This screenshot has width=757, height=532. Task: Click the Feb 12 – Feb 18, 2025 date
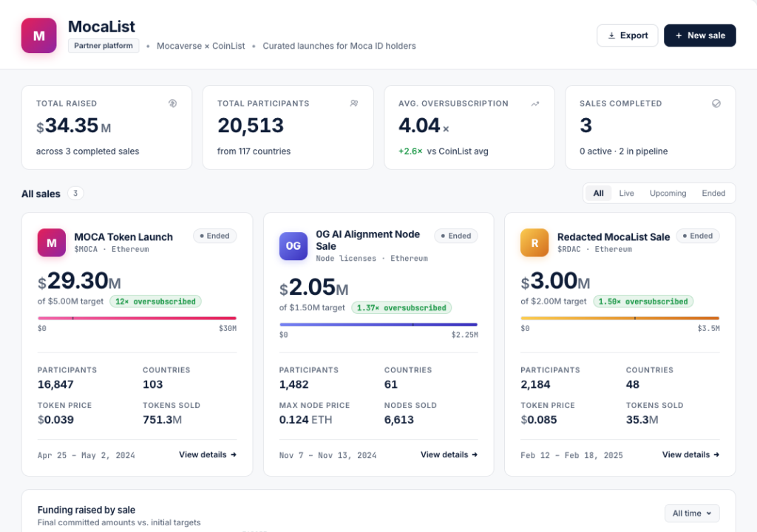coord(571,455)
